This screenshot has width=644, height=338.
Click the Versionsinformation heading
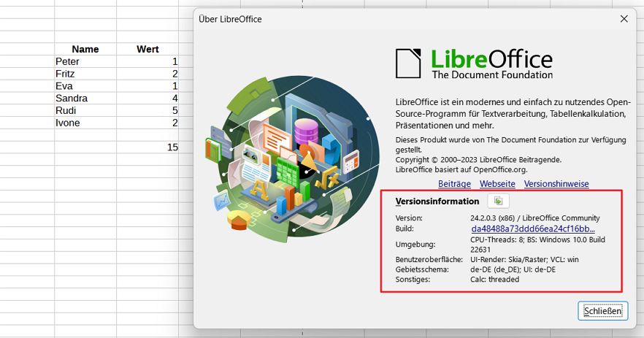(x=437, y=201)
